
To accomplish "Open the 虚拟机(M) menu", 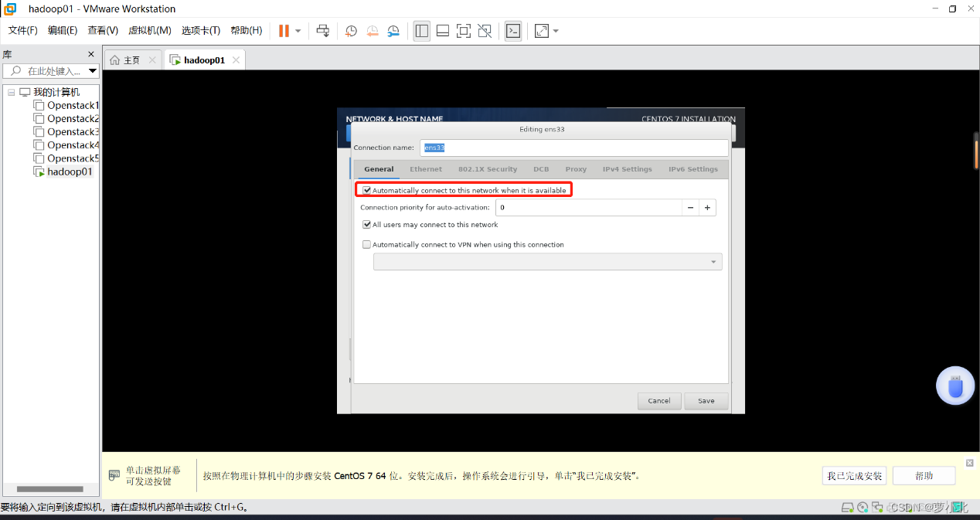I will pos(150,31).
